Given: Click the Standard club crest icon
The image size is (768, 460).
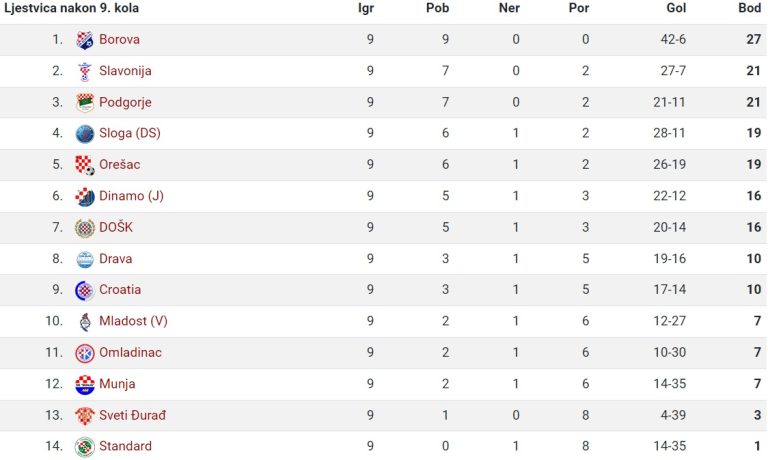Looking at the screenshot, I should pos(85,447).
